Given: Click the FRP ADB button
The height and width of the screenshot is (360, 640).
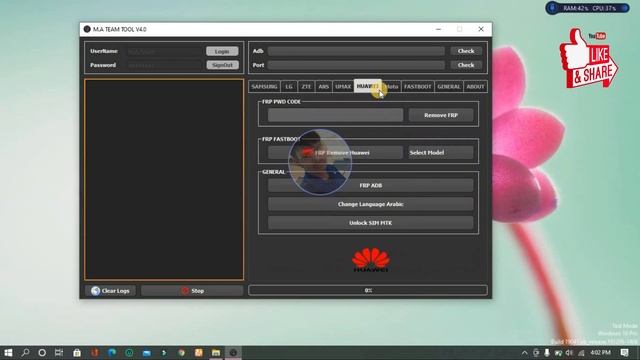Looking at the screenshot, I should click(371, 185).
